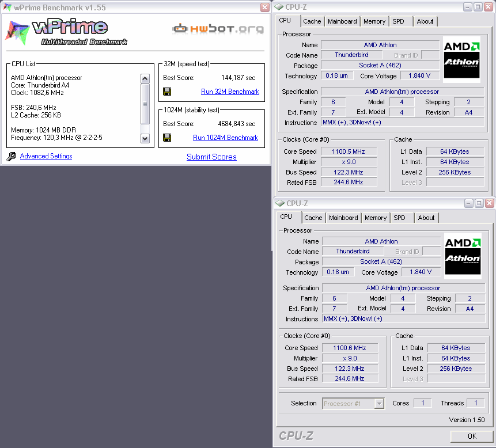Viewport: 496px width, 448px height.
Task: Click CPU List scroll up arrow
Action: point(145,78)
